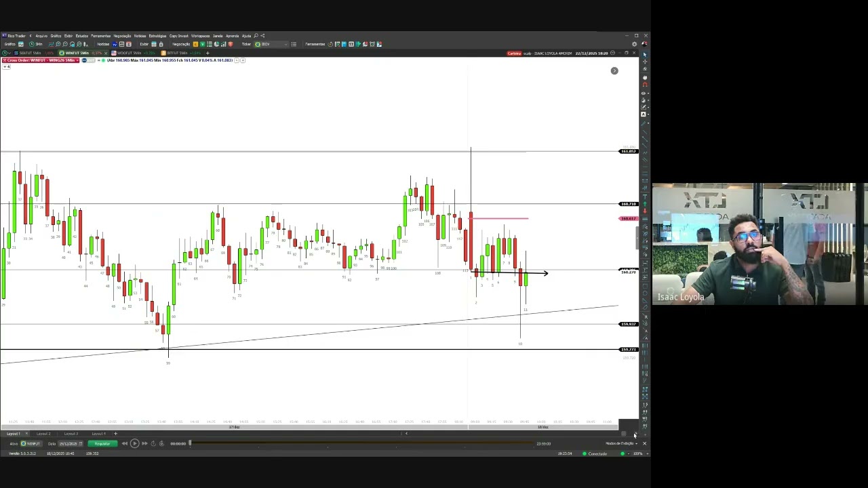This screenshot has height=488, width=868.
Task: Click the orange C Negociação icon
Action: 195,44
